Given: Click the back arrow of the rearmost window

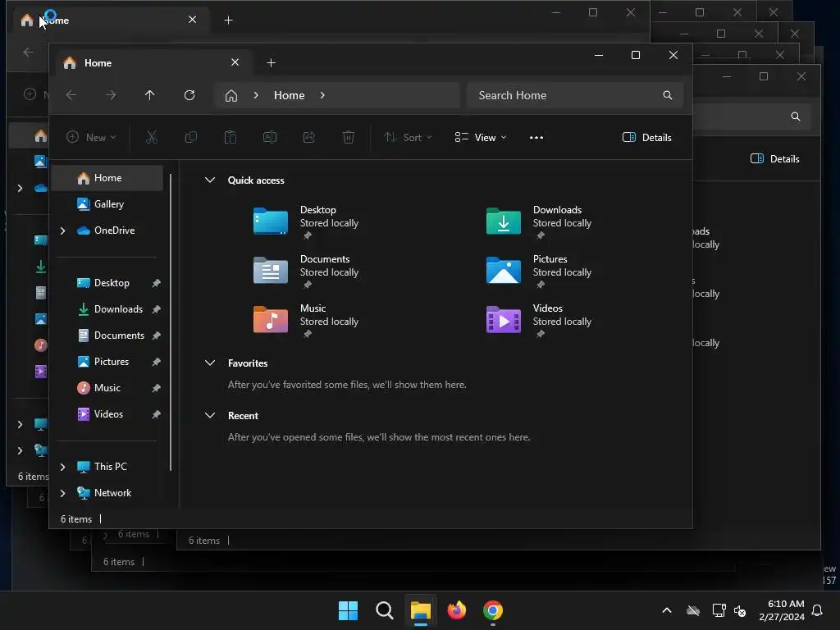Looking at the screenshot, I should [29, 52].
